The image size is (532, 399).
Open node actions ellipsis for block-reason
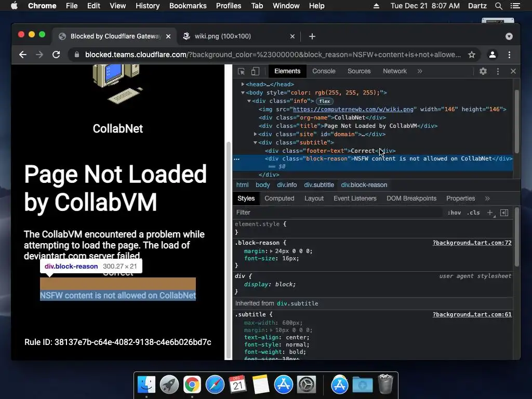pyautogui.click(x=237, y=159)
